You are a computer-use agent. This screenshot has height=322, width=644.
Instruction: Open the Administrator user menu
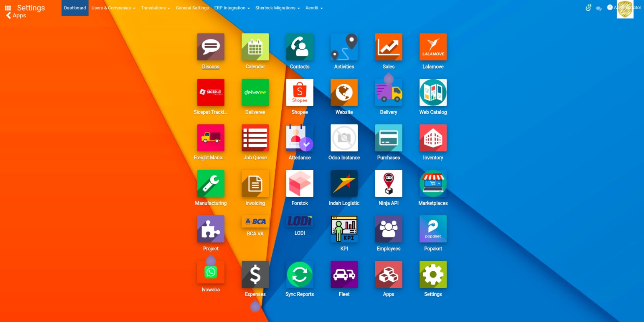(x=624, y=8)
